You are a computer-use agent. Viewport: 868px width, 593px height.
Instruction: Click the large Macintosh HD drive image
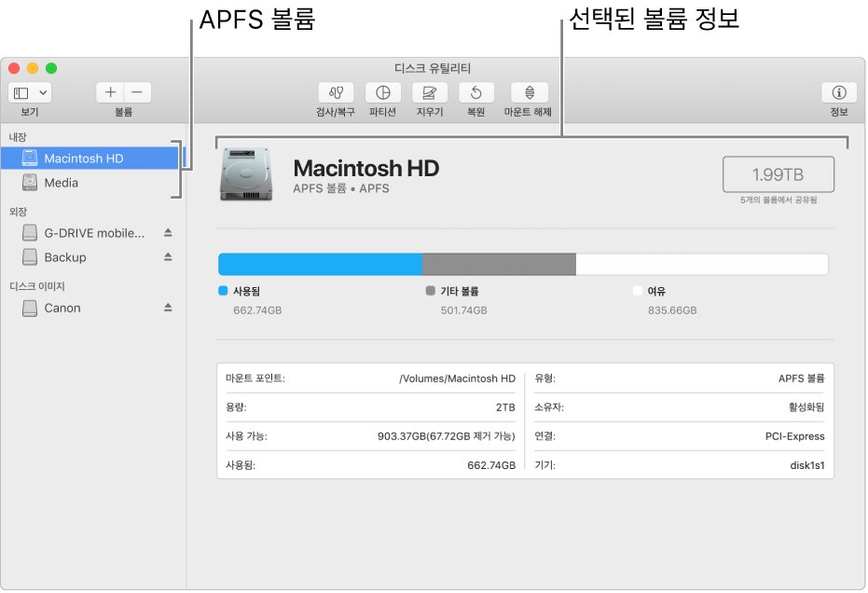[246, 173]
